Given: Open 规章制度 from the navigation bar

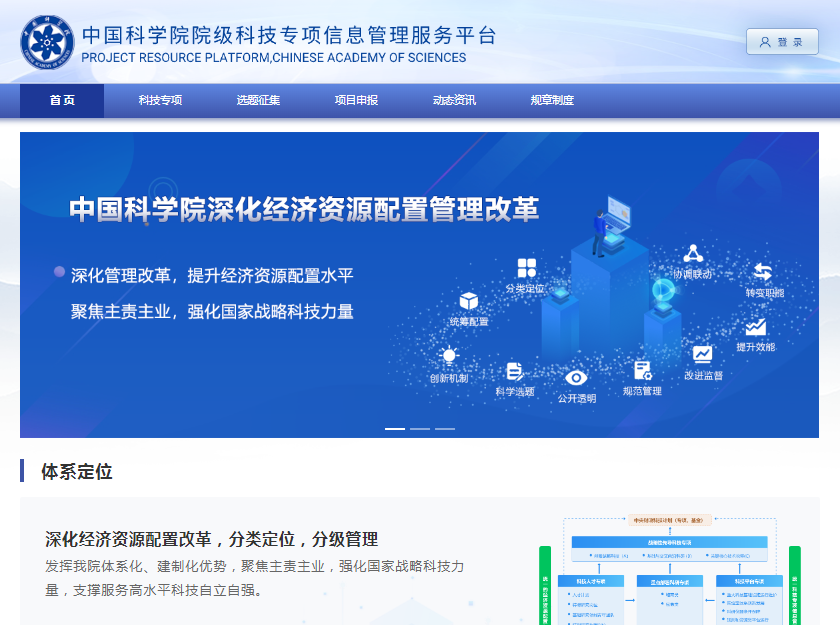Looking at the screenshot, I should [552, 100].
